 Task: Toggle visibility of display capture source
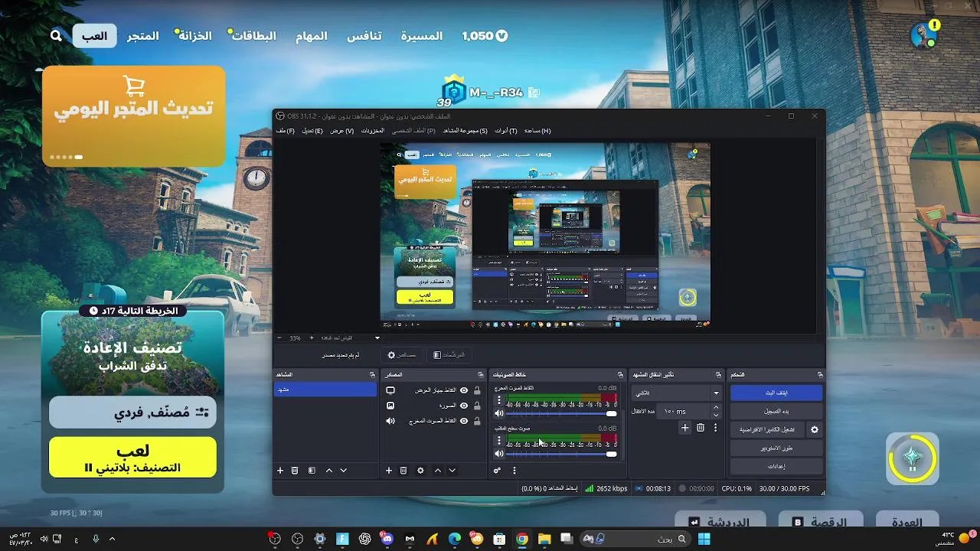[464, 390]
